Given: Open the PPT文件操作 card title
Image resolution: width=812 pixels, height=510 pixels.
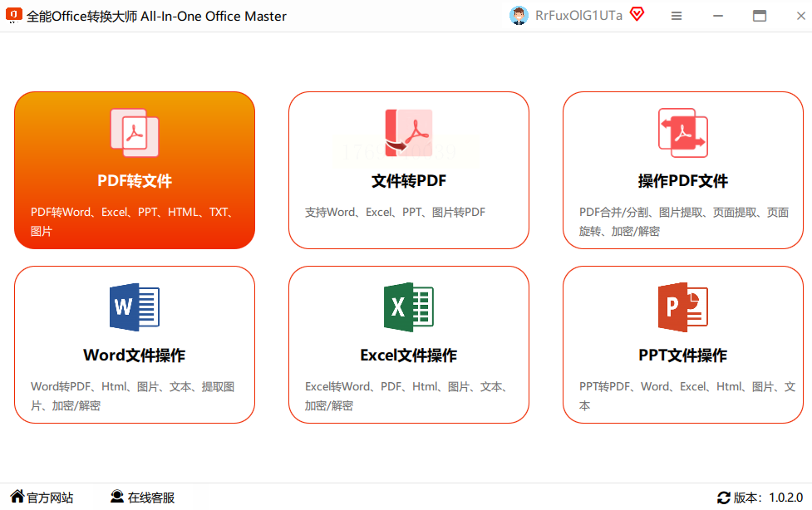Looking at the screenshot, I should (682, 356).
